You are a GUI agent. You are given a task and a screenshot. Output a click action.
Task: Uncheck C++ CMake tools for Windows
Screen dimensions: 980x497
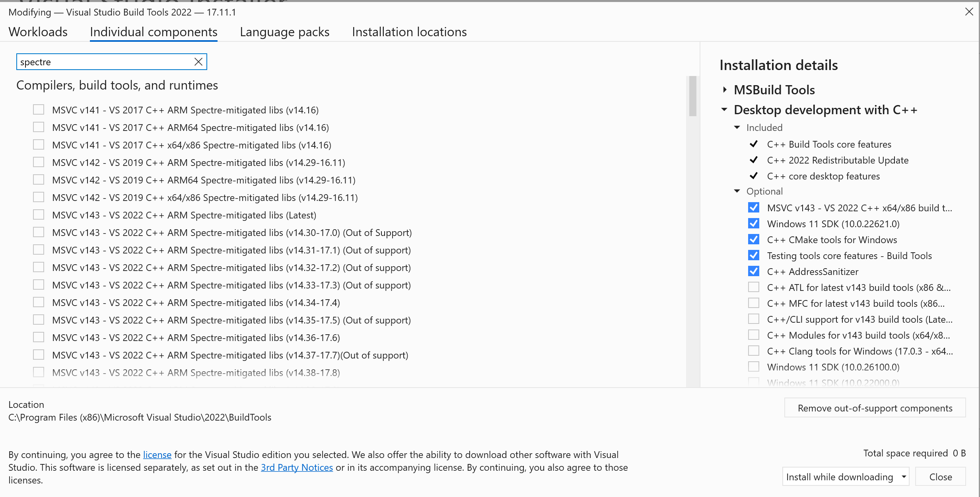pos(753,240)
